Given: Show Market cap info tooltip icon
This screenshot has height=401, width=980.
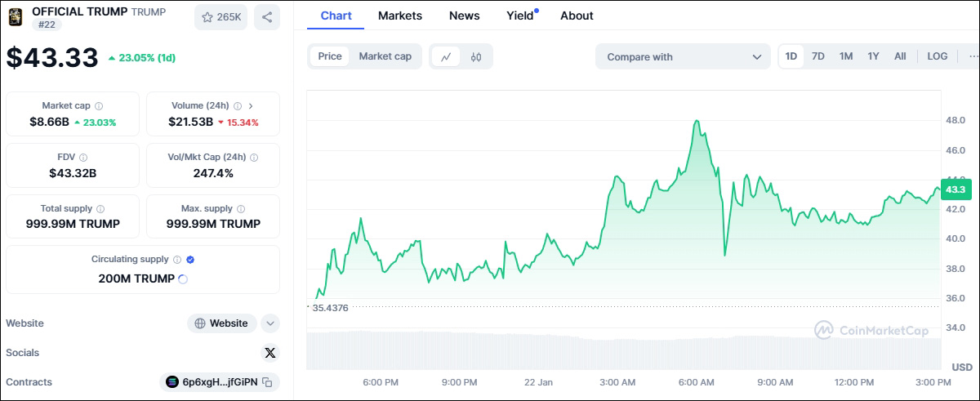Looking at the screenshot, I should click(99, 106).
